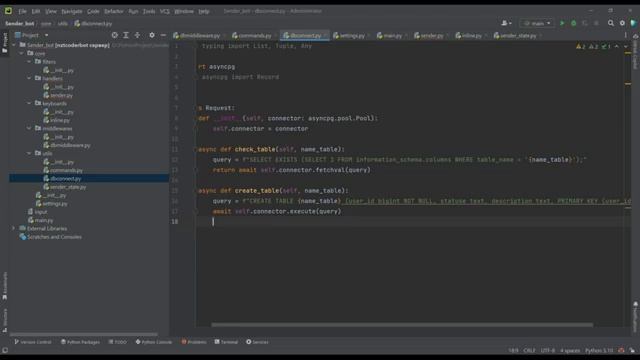Open the VCS menu
Viewport: 640px width, 360px height.
pyautogui.click(x=164, y=11)
